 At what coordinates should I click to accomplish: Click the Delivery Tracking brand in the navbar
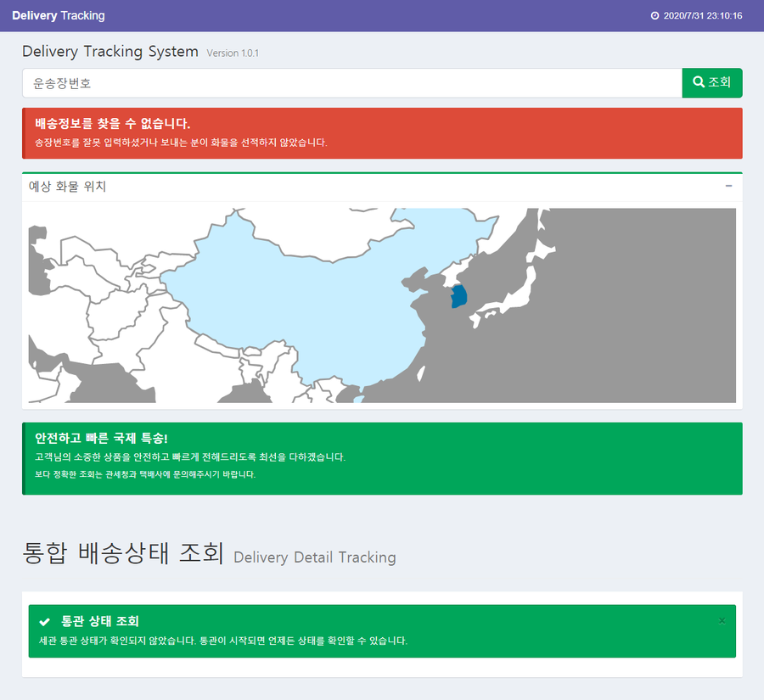coord(57,15)
